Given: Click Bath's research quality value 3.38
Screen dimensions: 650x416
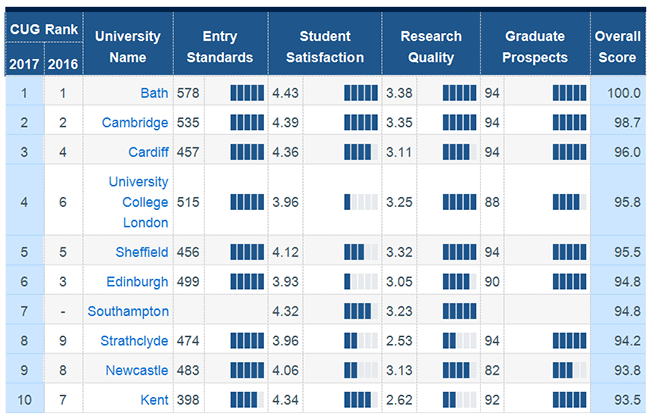Looking at the screenshot, I should click(x=399, y=93).
